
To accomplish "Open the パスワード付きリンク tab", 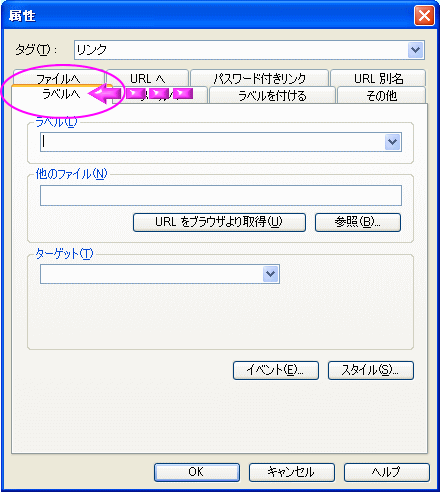I will click(259, 78).
